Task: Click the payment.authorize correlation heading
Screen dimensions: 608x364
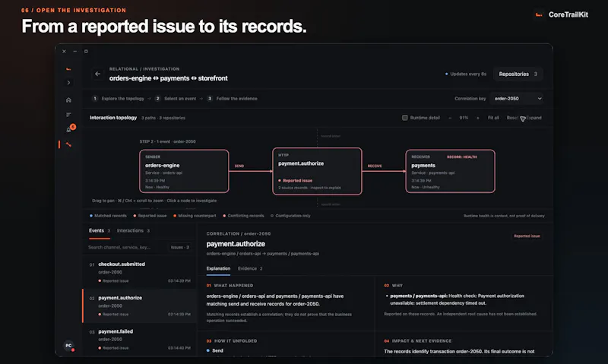Action: tap(236, 244)
